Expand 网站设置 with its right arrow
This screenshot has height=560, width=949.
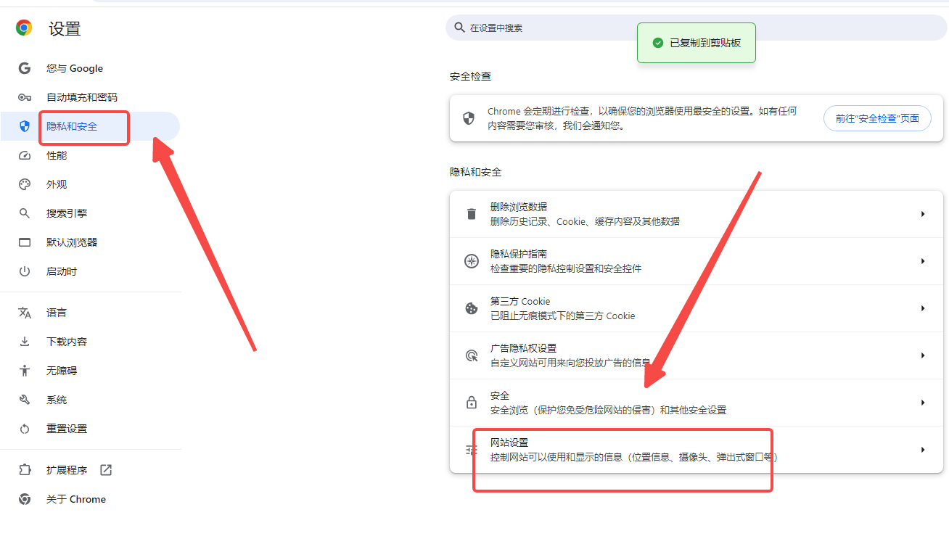(923, 450)
